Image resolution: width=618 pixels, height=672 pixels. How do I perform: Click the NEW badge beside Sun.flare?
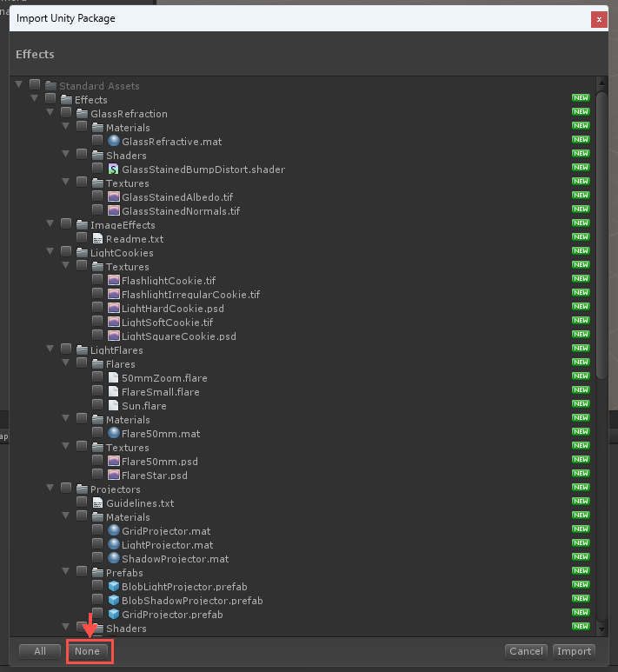(x=581, y=403)
